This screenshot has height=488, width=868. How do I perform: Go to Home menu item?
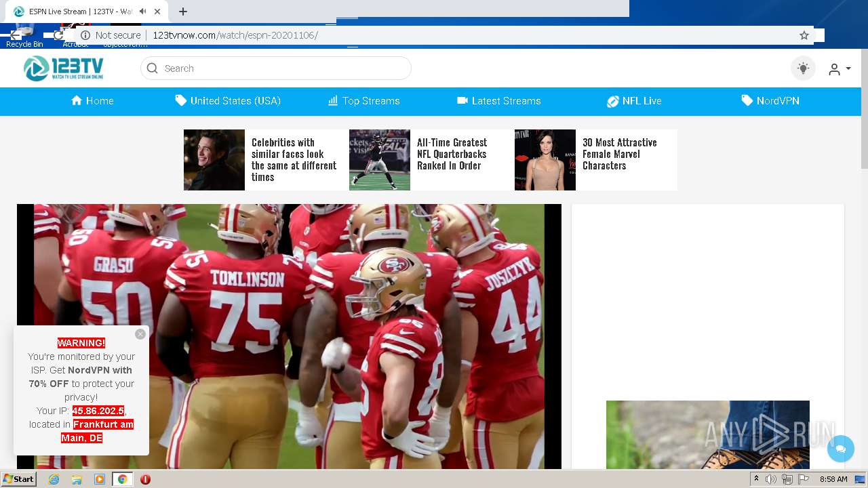click(x=92, y=101)
